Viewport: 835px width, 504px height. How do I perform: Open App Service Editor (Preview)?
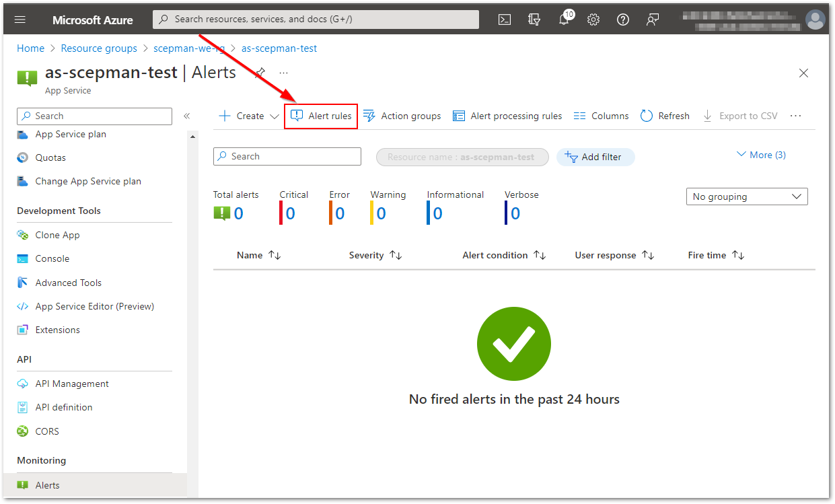[94, 306]
